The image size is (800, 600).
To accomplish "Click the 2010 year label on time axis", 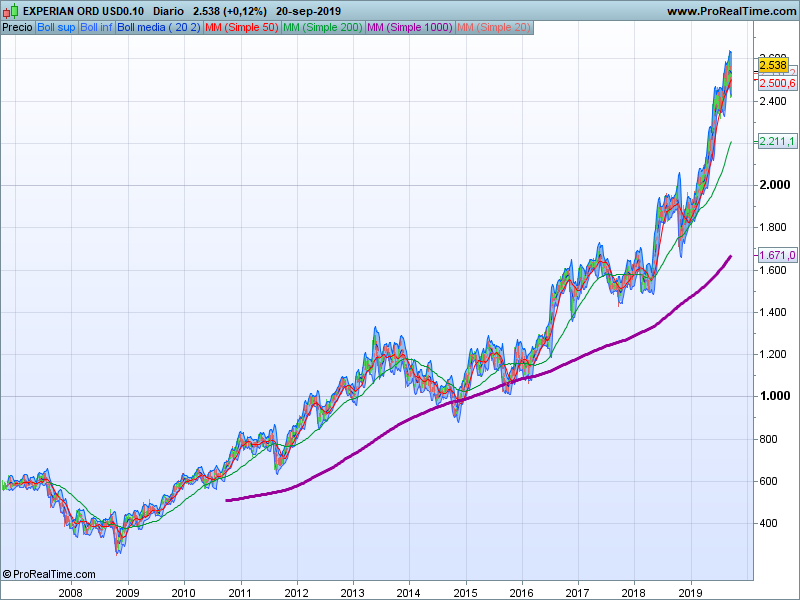I will [x=183, y=593].
